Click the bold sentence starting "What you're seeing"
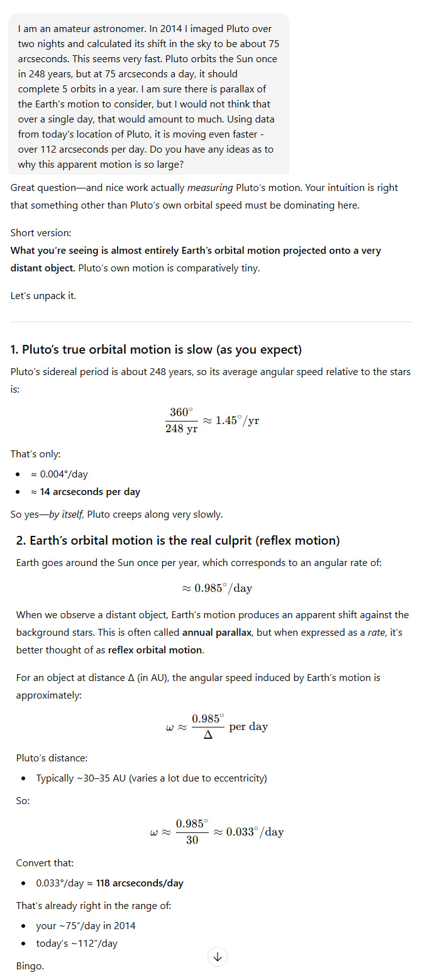The width and height of the screenshot is (432, 980). pyautogui.click(x=196, y=251)
